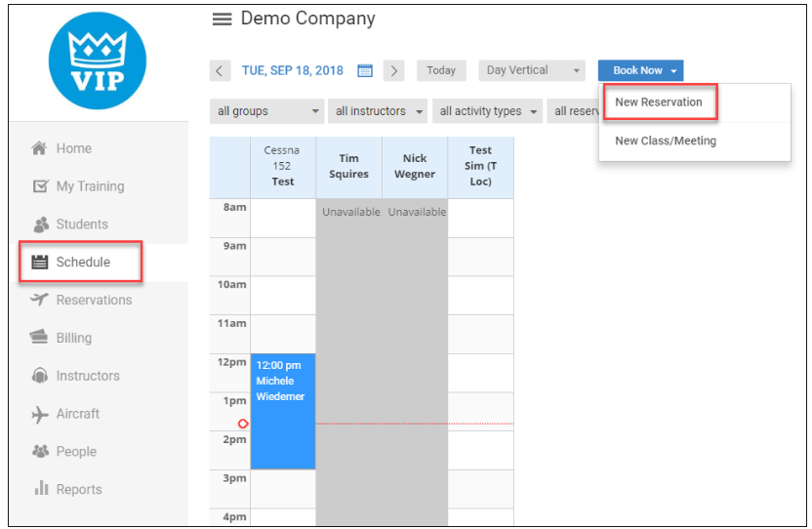Click the VIP crown logo
812x529 pixels.
click(98, 61)
